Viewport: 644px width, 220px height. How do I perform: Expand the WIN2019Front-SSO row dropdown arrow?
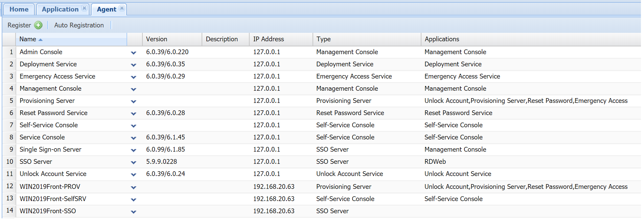point(134,212)
